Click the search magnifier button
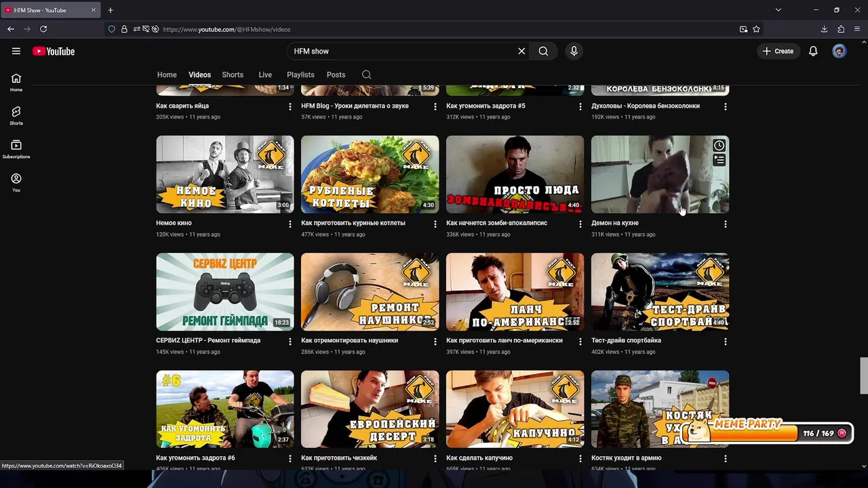The image size is (868, 488). [x=543, y=51]
